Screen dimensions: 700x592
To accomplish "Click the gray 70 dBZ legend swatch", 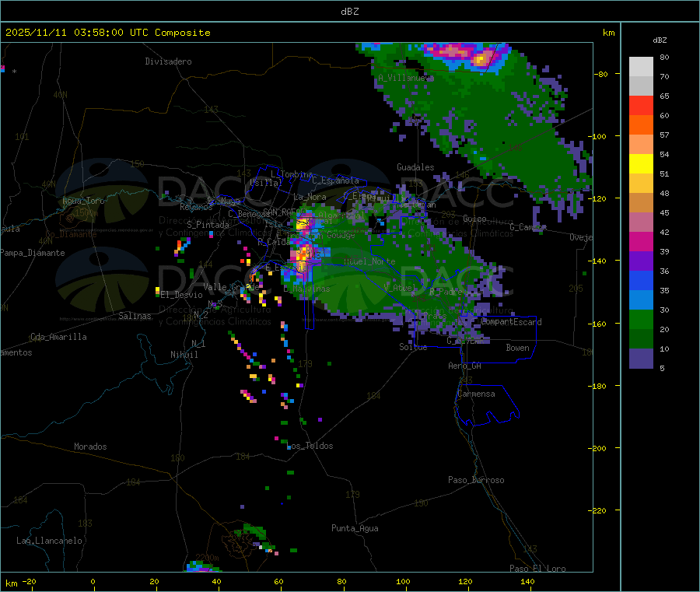I will 641,86.
